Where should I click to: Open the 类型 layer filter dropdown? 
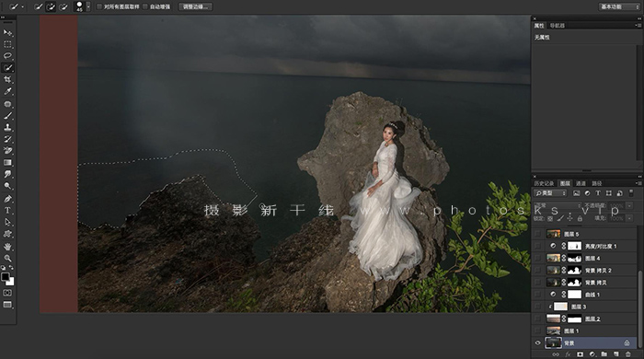550,193
